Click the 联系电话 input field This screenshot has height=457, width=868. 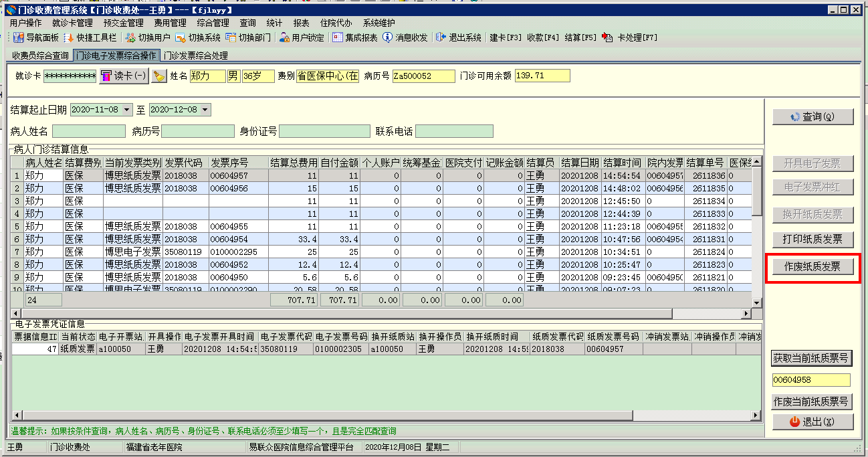coord(454,131)
